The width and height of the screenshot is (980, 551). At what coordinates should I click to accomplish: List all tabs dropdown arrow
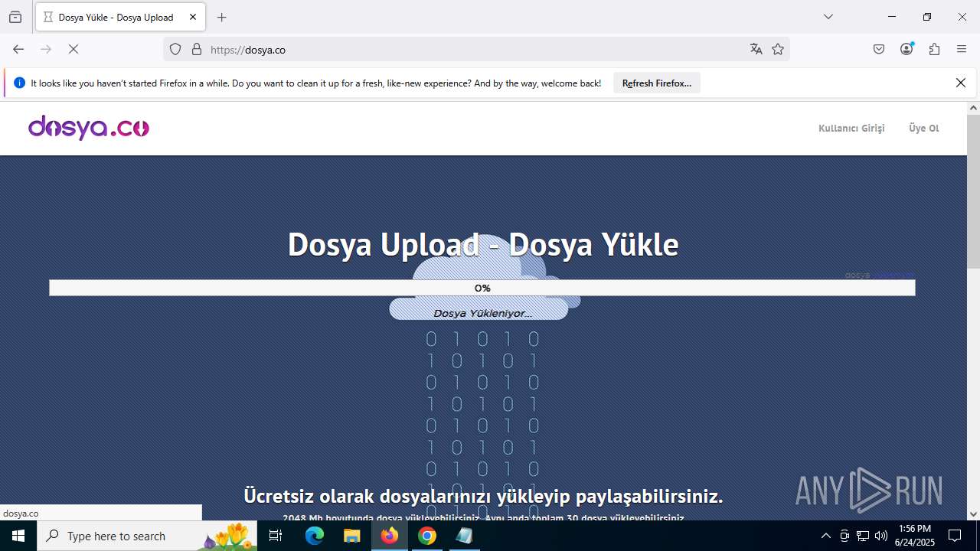point(828,17)
